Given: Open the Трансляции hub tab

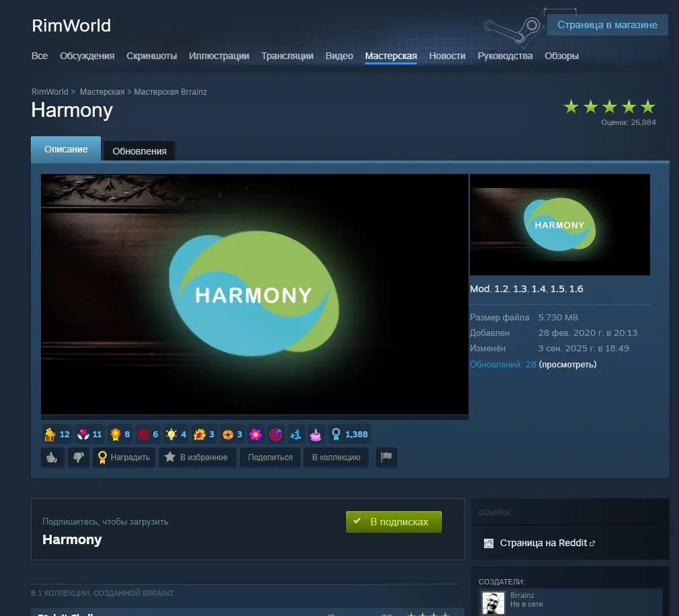Looking at the screenshot, I should point(287,56).
